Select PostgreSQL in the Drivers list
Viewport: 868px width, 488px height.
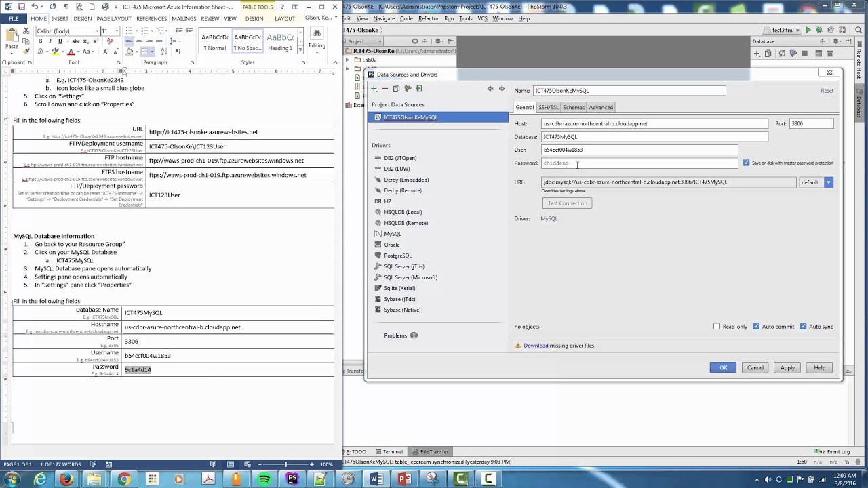click(x=398, y=256)
